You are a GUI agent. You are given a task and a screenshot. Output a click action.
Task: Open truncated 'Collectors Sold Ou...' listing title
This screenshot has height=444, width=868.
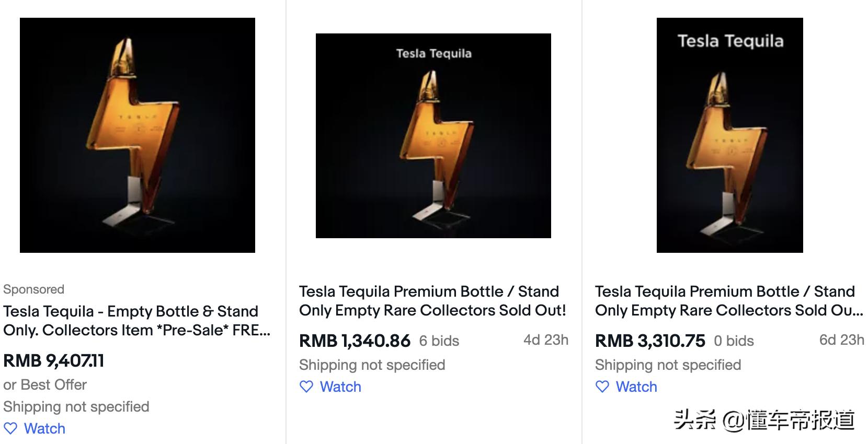(x=728, y=301)
